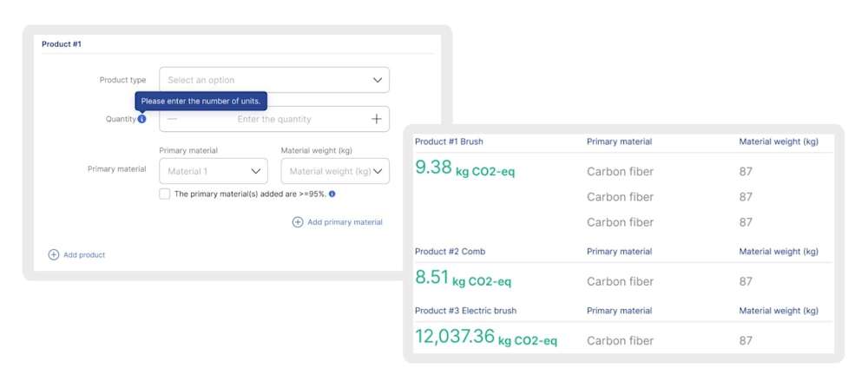
Task: Click the Product #1 Brush heading
Action: (449, 141)
